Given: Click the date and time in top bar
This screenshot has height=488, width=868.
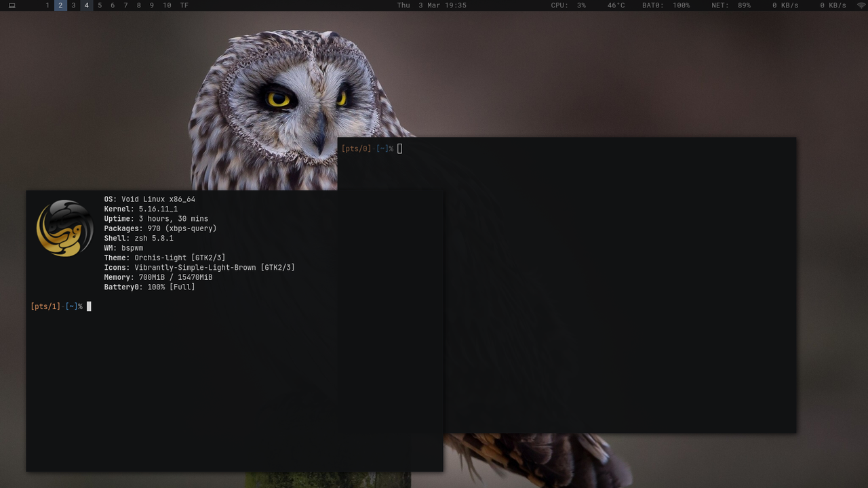Looking at the screenshot, I should (432, 5).
